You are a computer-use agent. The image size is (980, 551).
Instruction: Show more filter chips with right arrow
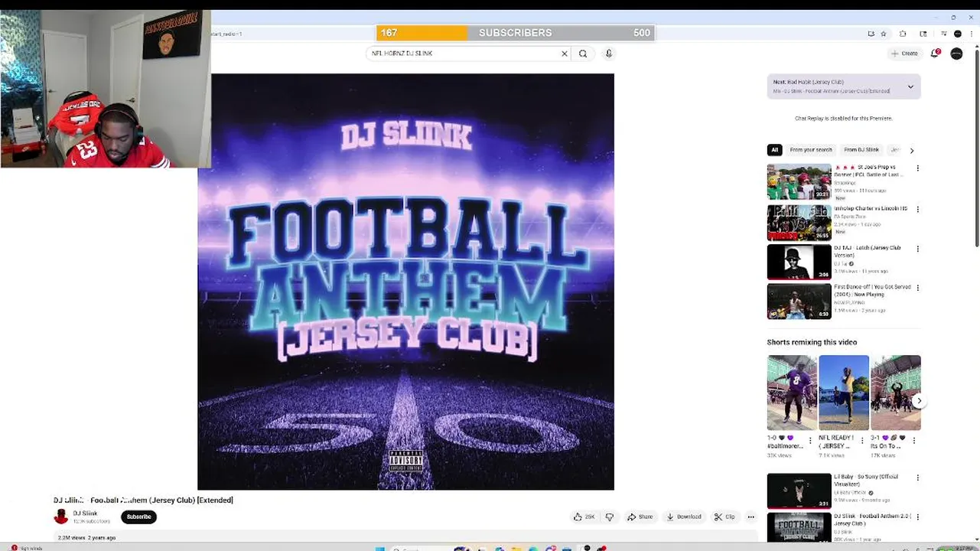911,151
